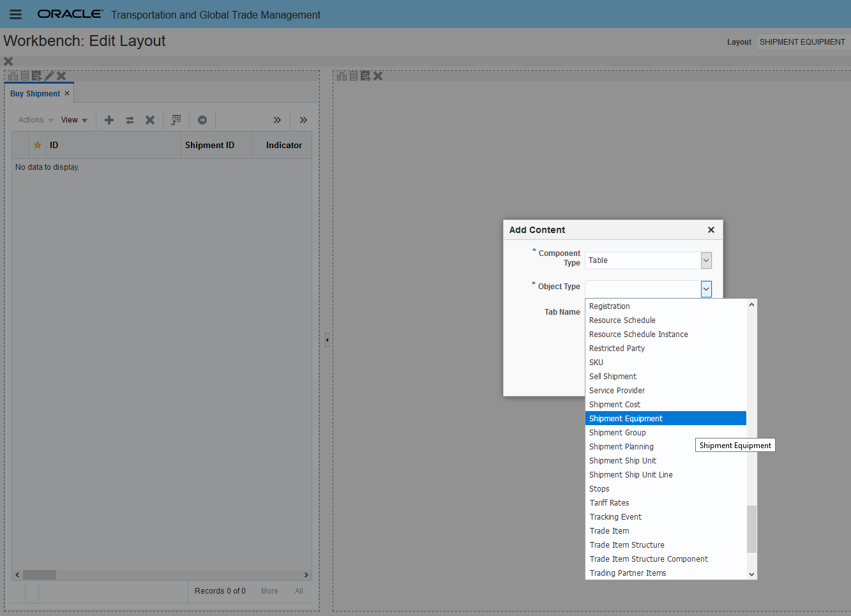Select the Buy Shipment tab
The image size is (851, 616).
35,94
